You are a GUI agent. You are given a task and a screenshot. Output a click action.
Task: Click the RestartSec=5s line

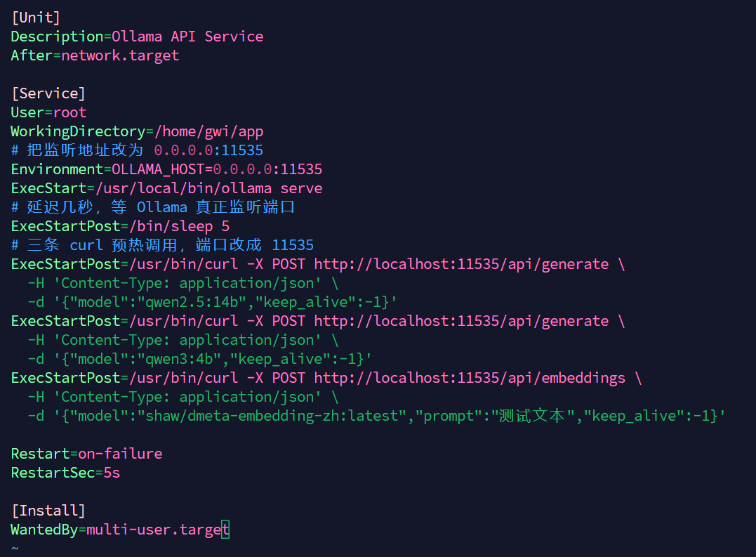point(65,473)
